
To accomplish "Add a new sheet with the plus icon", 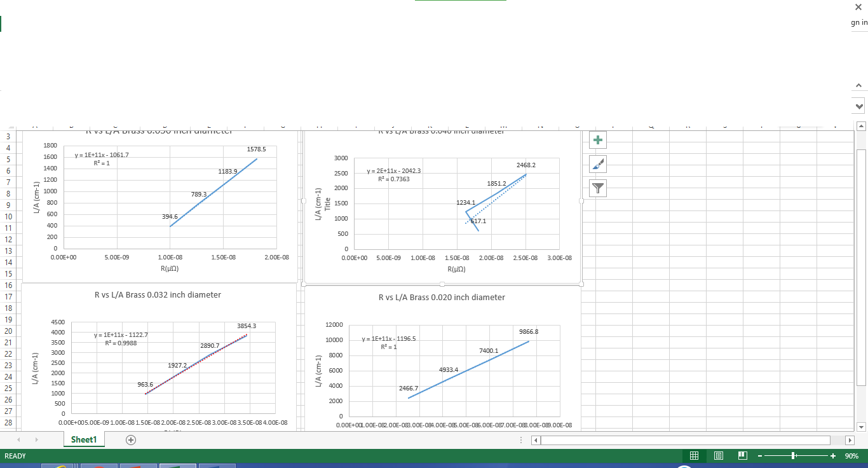I will pos(131,439).
